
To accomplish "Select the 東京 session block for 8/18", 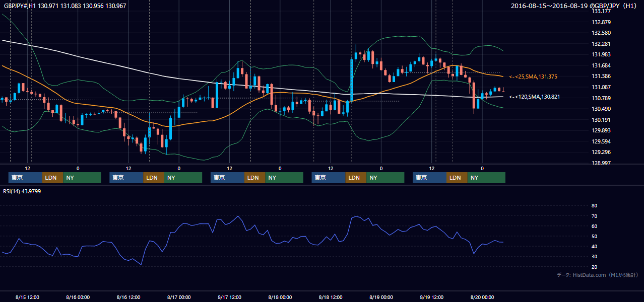I will pos(329,178).
